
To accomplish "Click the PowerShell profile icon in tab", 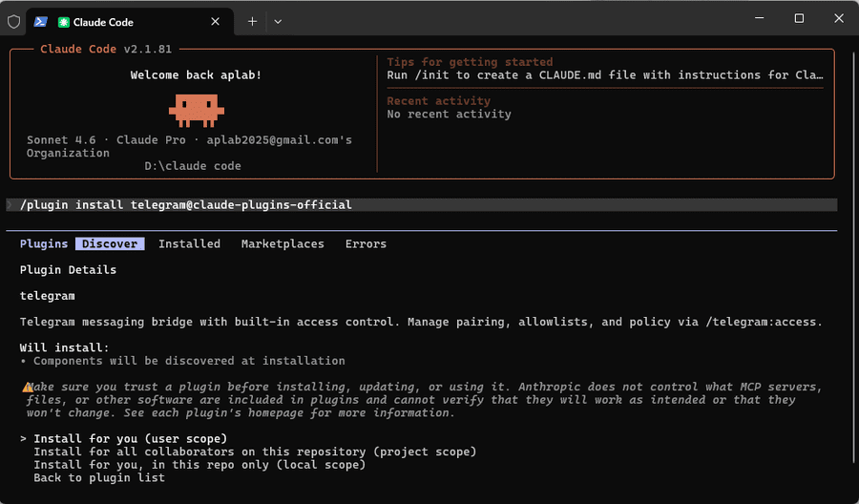I will pyautogui.click(x=40, y=21).
